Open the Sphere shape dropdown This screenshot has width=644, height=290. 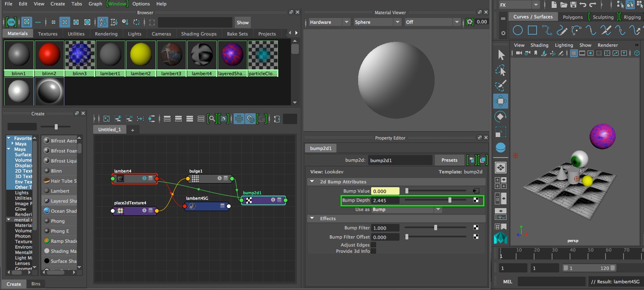pyautogui.click(x=377, y=22)
